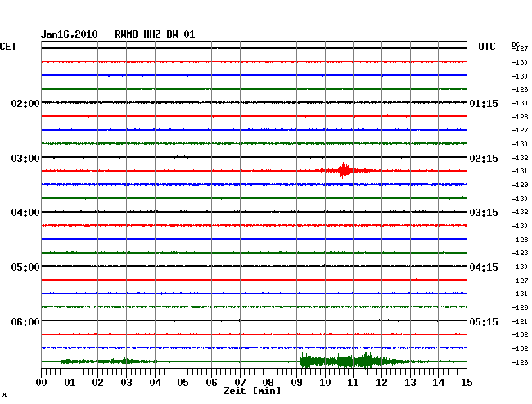This screenshot has width=532, height=404.
Task: Click the UTC timezone label
Action: coord(487,47)
